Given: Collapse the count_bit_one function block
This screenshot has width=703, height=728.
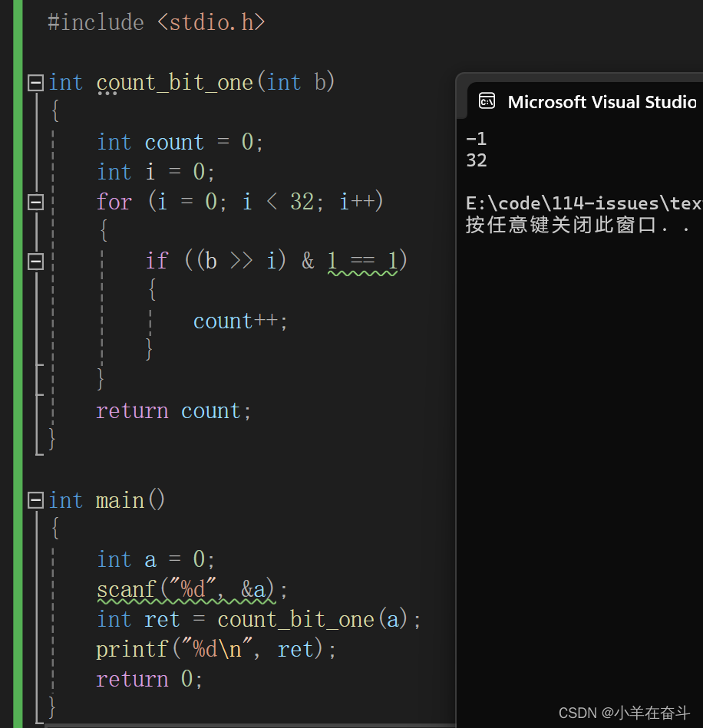Looking at the screenshot, I should click(x=35, y=83).
